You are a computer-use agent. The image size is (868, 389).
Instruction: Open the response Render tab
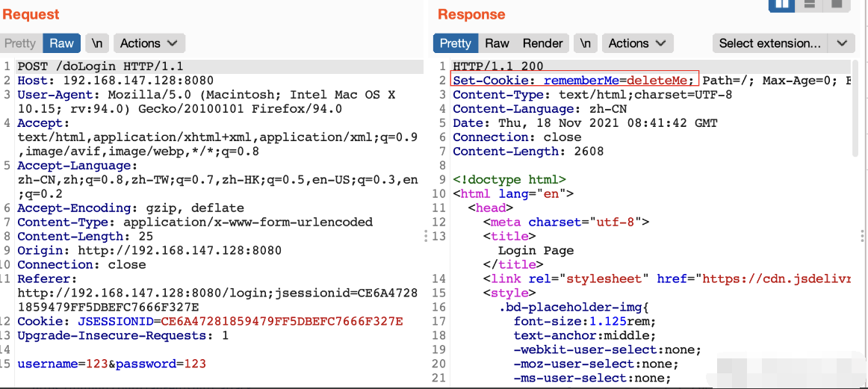[542, 43]
